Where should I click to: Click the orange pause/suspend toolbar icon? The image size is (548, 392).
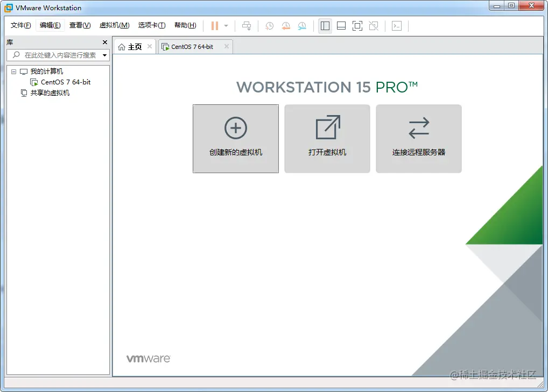pyautogui.click(x=215, y=26)
